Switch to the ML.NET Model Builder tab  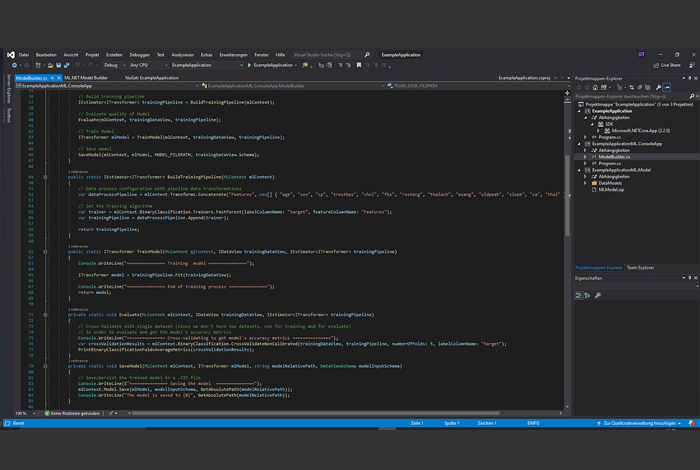click(x=85, y=77)
